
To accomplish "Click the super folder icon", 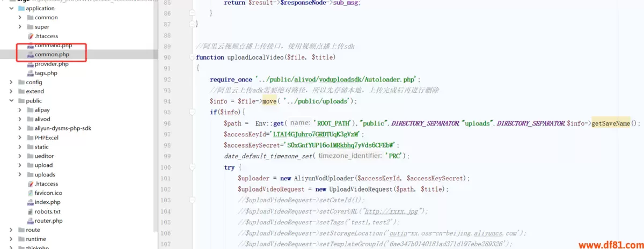I will (x=30, y=27).
